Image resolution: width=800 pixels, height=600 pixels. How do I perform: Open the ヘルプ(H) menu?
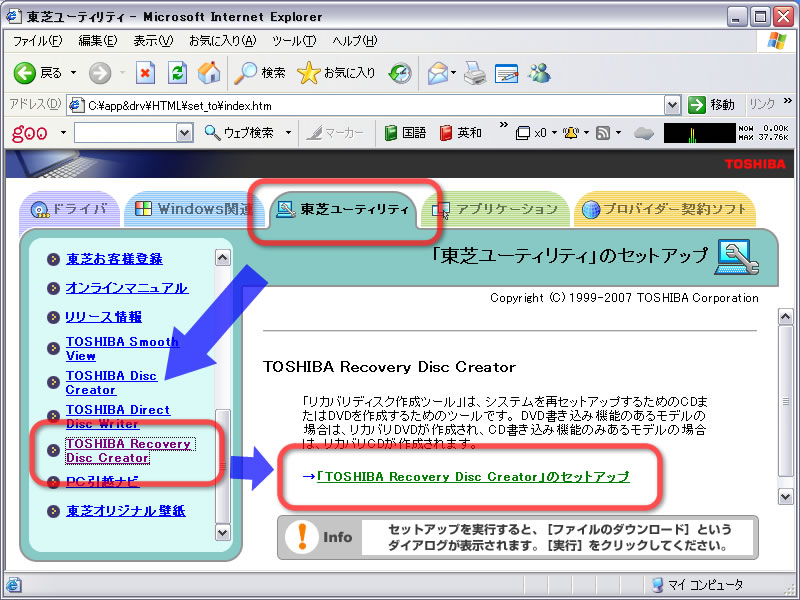(355, 41)
